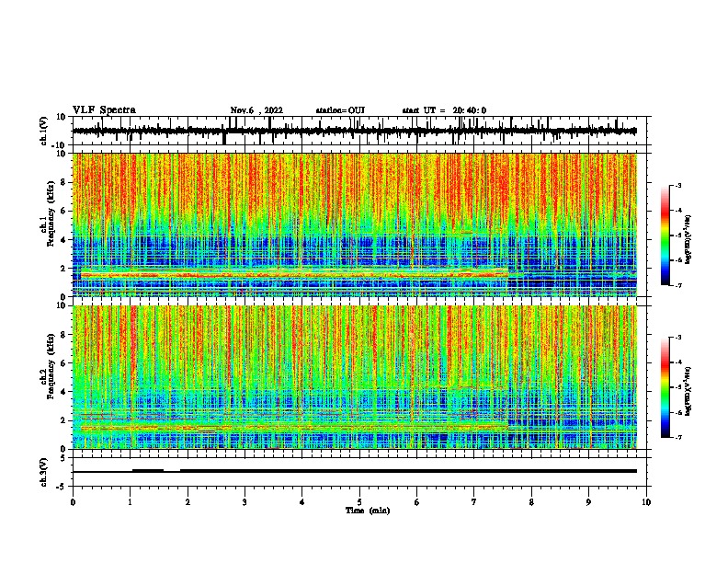The image size is (728, 563).
Task: Click the "ch.1(V)" waveform axis label
Action: click(x=44, y=131)
